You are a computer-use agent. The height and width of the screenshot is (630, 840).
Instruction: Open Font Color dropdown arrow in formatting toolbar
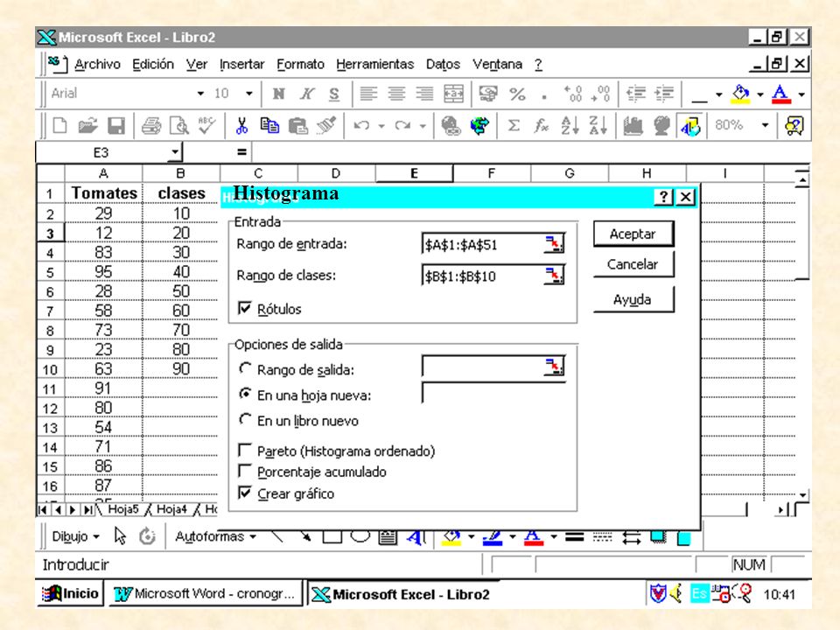click(801, 94)
